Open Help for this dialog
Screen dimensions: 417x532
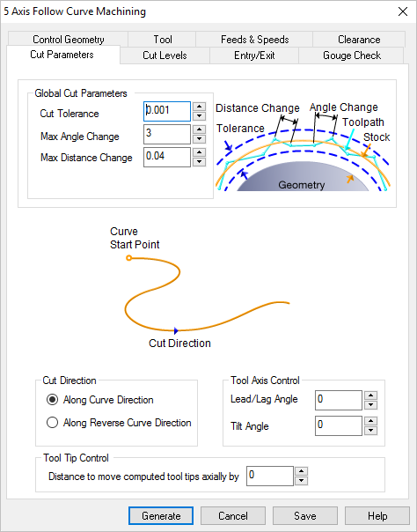pos(377,516)
